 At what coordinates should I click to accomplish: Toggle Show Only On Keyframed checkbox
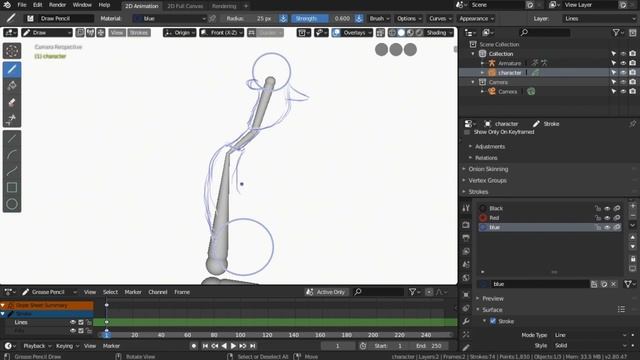pyautogui.click(x=467, y=132)
